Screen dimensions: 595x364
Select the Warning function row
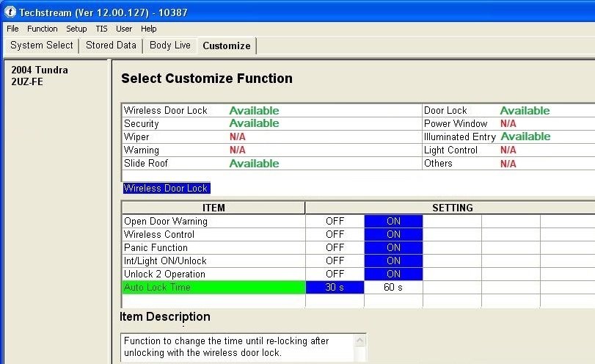coord(271,150)
